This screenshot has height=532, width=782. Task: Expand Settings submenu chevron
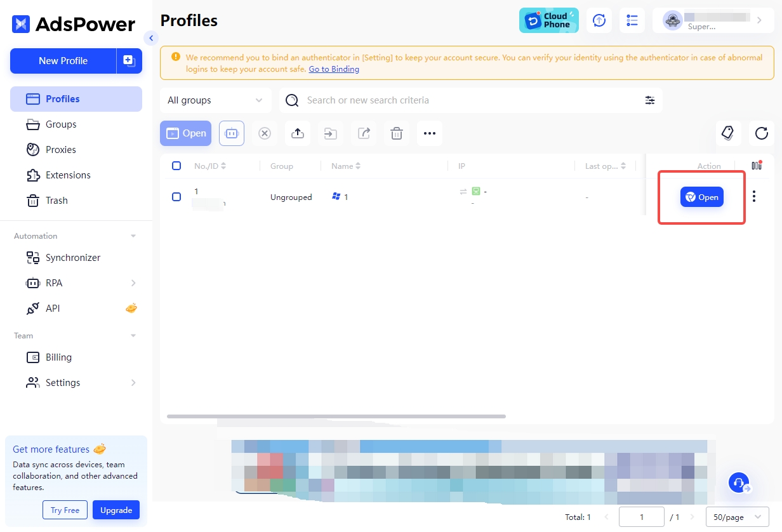pos(133,383)
